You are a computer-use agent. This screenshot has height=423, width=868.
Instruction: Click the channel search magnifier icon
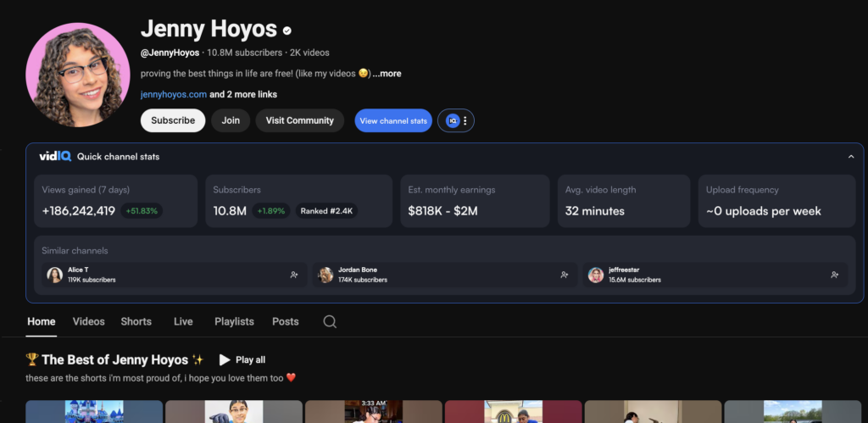click(x=330, y=321)
